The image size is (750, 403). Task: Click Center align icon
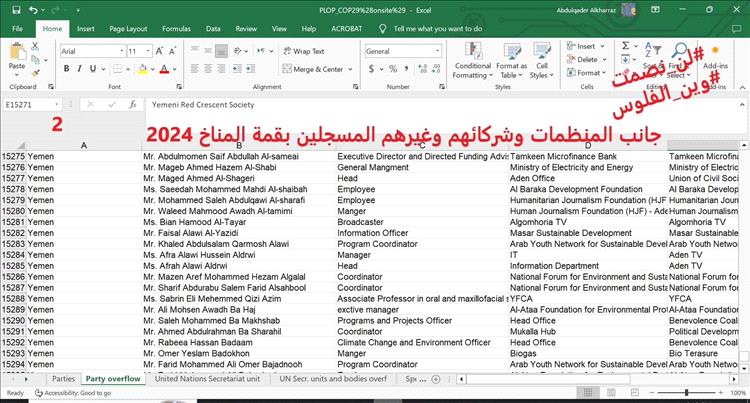(x=208, y=69)
